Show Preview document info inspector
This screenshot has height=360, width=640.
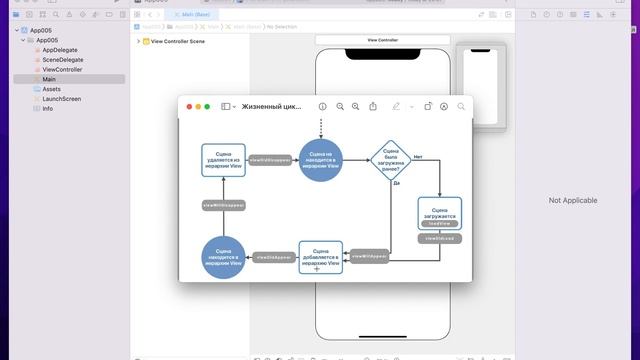[x=322, y=107]
